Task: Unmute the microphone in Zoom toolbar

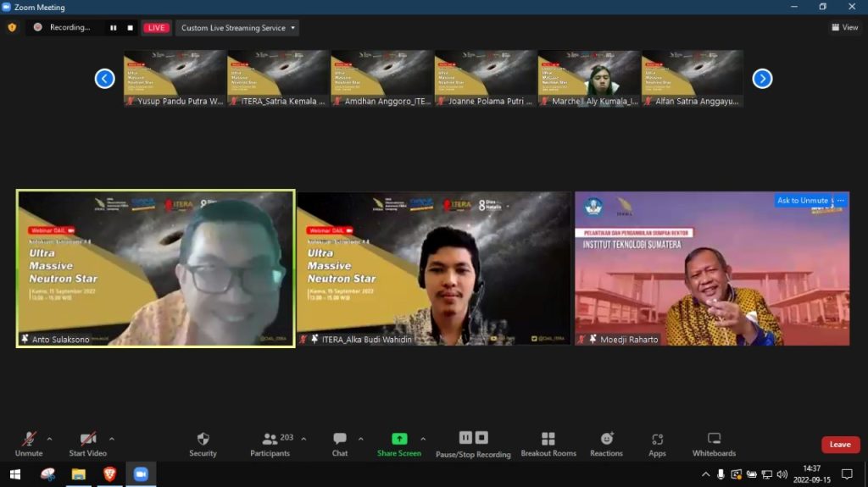Action: (x=29, y=445)
